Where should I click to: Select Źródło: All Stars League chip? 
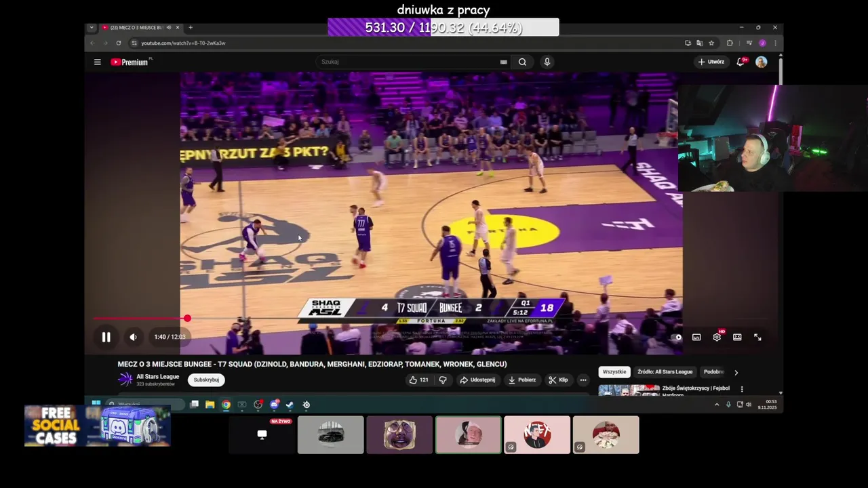click(665, 371)
